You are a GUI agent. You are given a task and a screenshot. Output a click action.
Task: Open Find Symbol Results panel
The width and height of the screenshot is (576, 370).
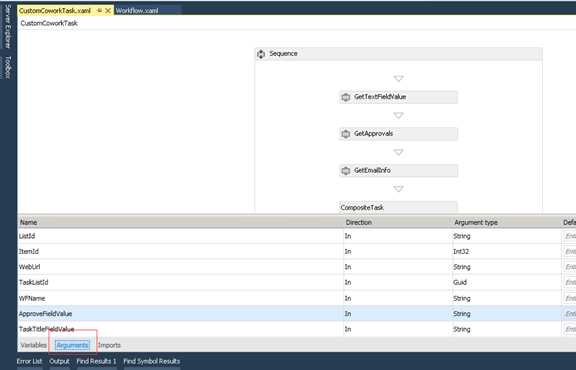(152, 361)
